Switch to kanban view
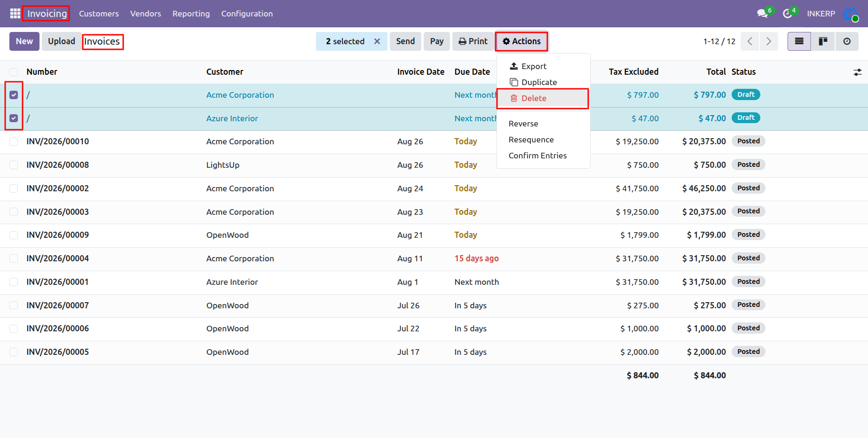The width and height of the screenshot is (868, 438). coord(823,41)
